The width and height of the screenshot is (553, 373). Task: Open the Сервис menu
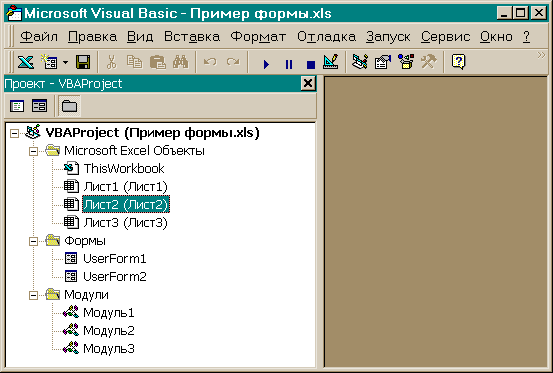[x=445, y=37]
